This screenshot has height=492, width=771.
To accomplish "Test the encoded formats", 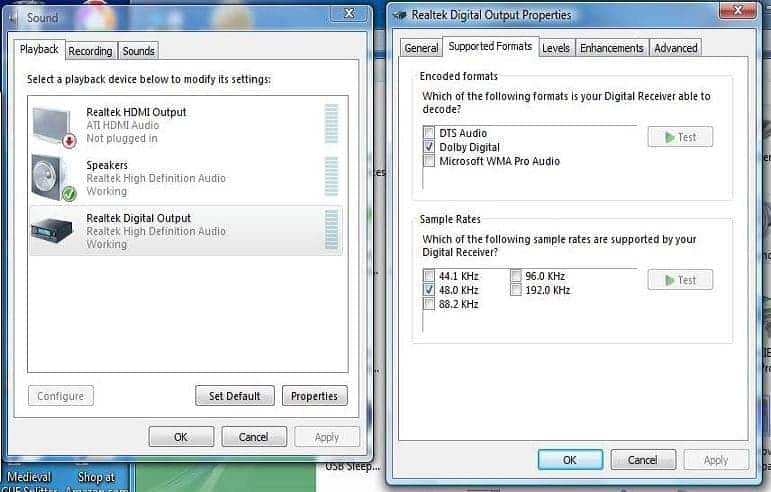I will coord(681,137).
